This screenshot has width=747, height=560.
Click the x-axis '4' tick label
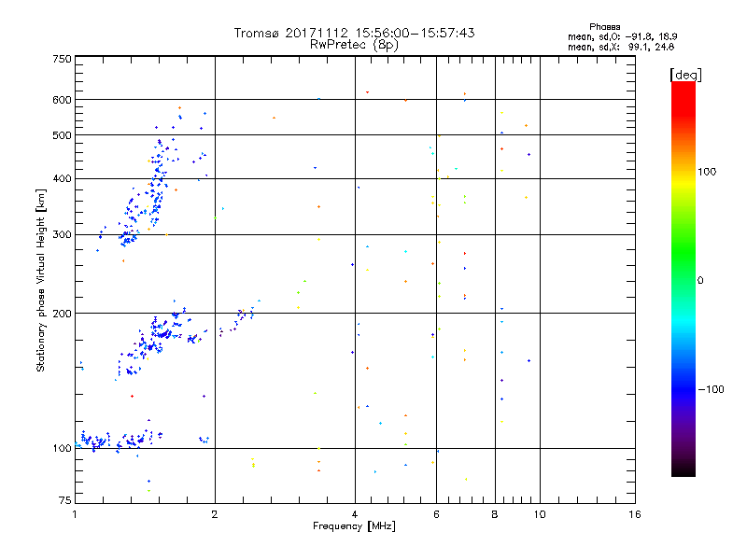355,514
